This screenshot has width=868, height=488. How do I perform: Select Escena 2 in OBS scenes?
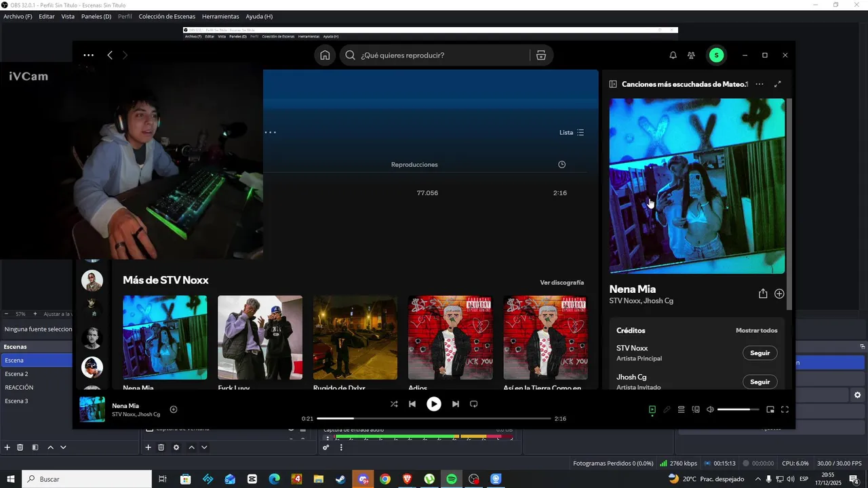[37, 374]
